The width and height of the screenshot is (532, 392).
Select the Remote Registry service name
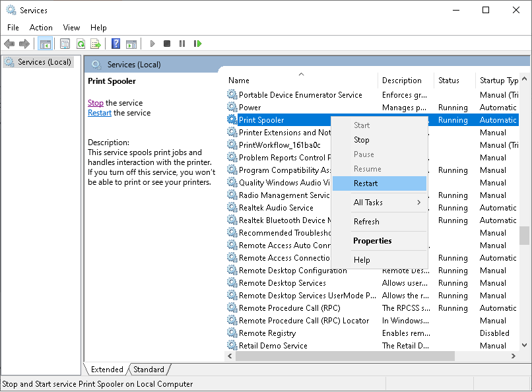267,333
